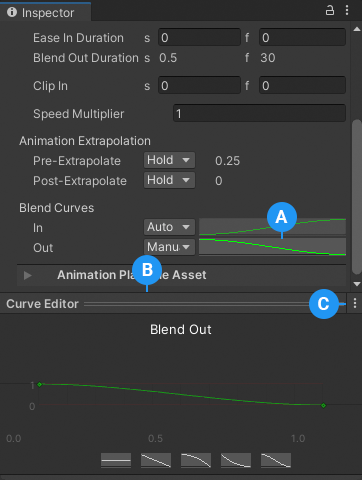Viewport: 362px width, 480px height.
Task: Apply the ease-in convex curve preset
Action: click(196, 460)
